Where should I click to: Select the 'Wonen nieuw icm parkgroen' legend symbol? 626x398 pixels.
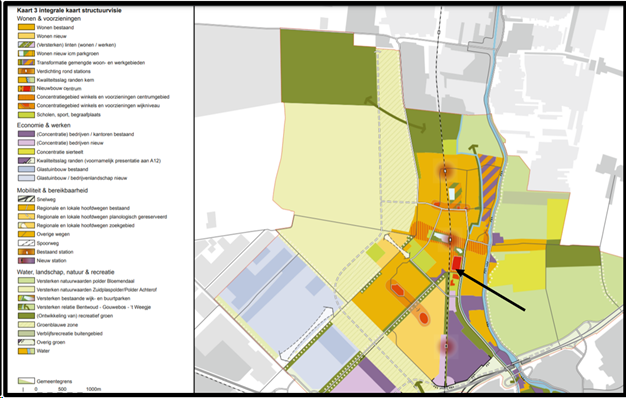[26, 54]
